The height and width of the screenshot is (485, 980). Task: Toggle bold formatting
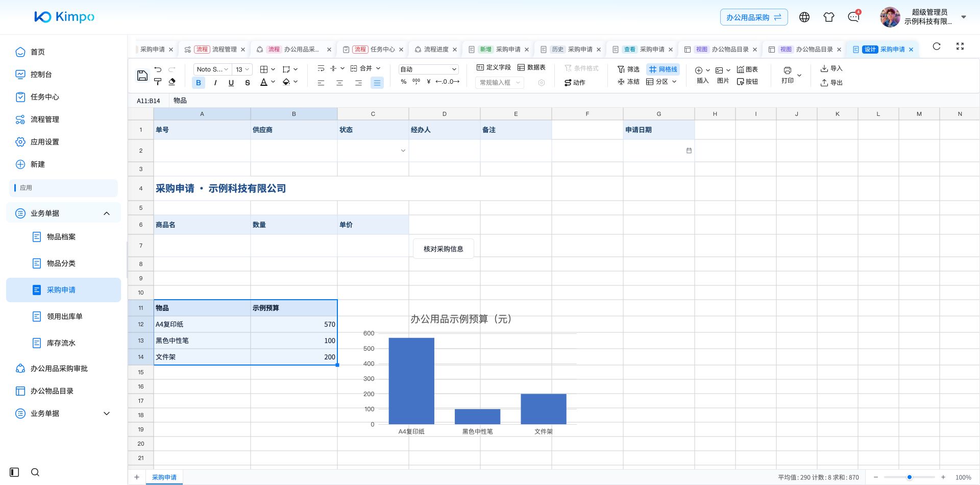pos(199,83)
